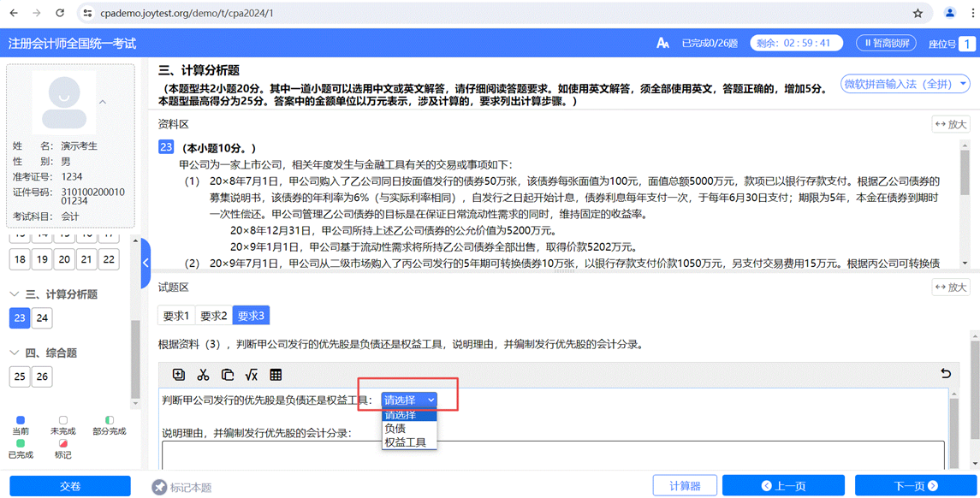Click the 标记本题 star icon at bottom
The image size is (980, 498).
160,486
